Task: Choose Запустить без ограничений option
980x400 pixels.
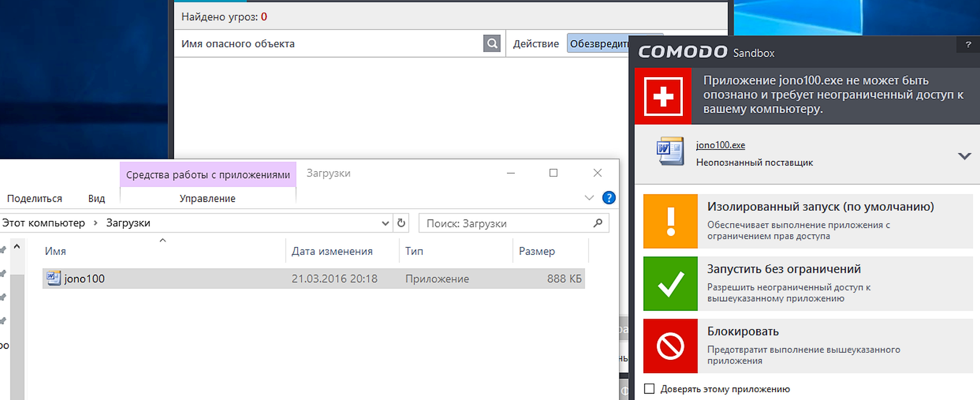Action: [x=808, y=283]
